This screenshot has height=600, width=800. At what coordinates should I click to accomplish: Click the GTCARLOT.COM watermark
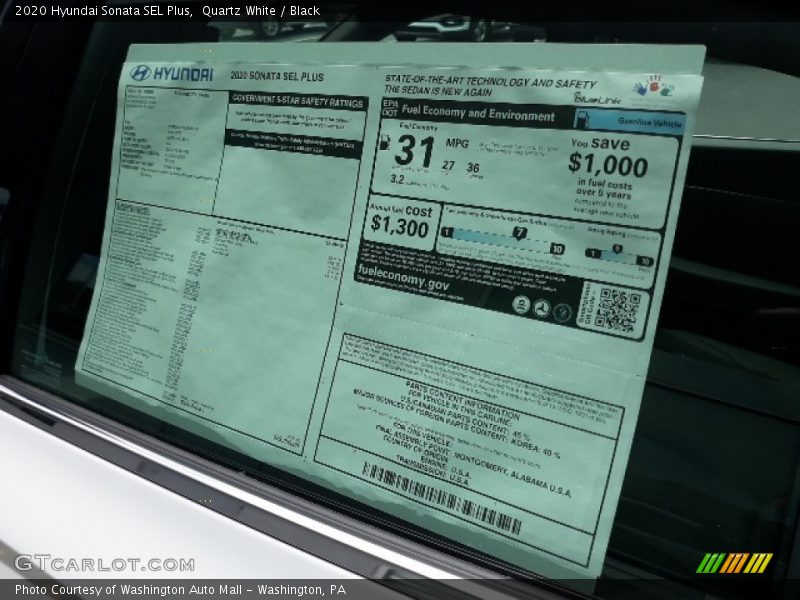tap(104, 563)
